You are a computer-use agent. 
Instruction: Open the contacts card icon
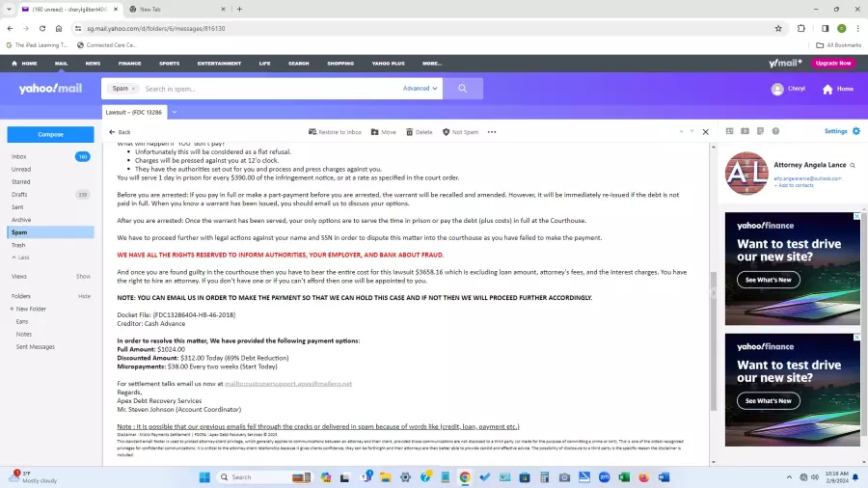tap(730, 131)
